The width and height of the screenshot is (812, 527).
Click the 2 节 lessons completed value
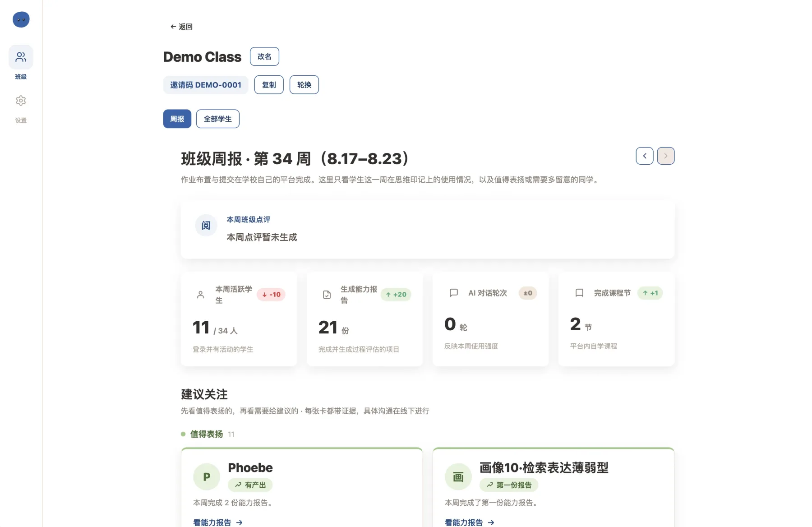[x=581, y=324]
